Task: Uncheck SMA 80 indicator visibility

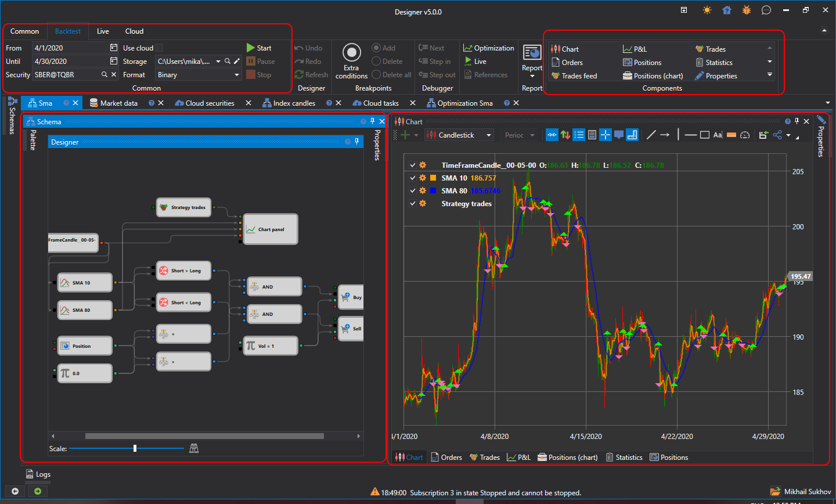Action: coord(413,191)
